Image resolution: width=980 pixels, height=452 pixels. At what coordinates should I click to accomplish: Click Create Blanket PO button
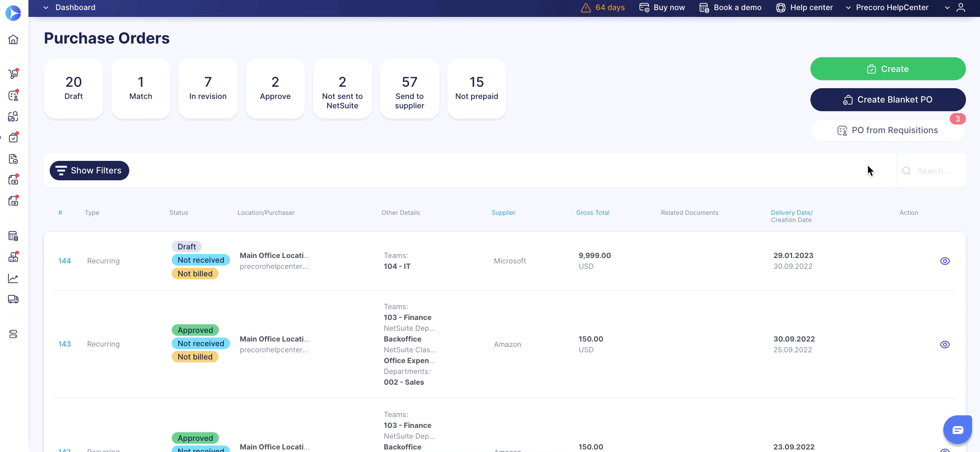click(888, 100)
